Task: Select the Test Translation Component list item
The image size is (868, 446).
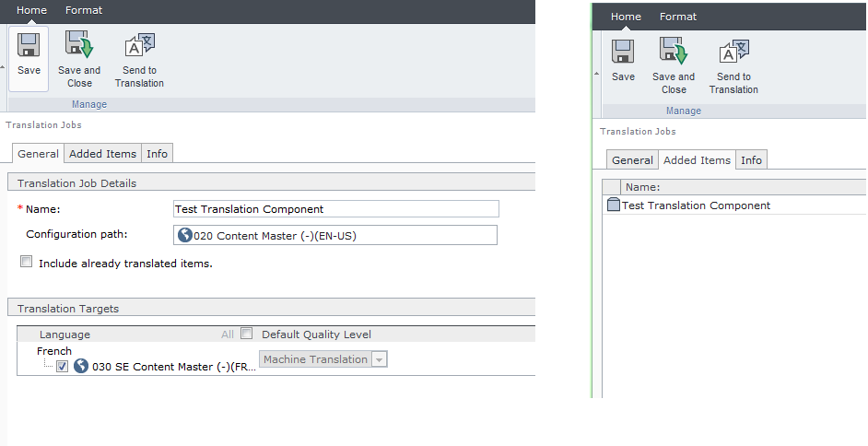Action: tap(696, 205)
